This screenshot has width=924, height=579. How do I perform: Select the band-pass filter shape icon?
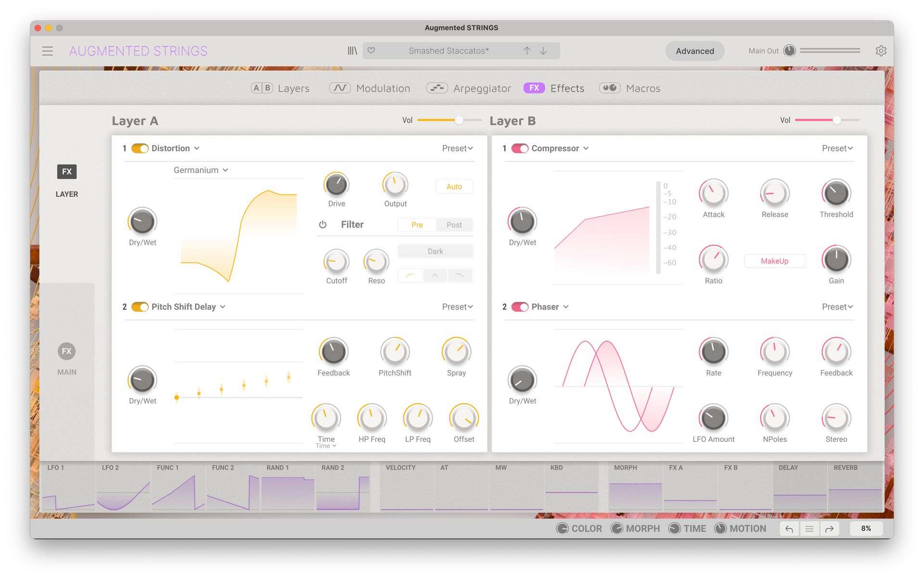click(x=435, y=276)
